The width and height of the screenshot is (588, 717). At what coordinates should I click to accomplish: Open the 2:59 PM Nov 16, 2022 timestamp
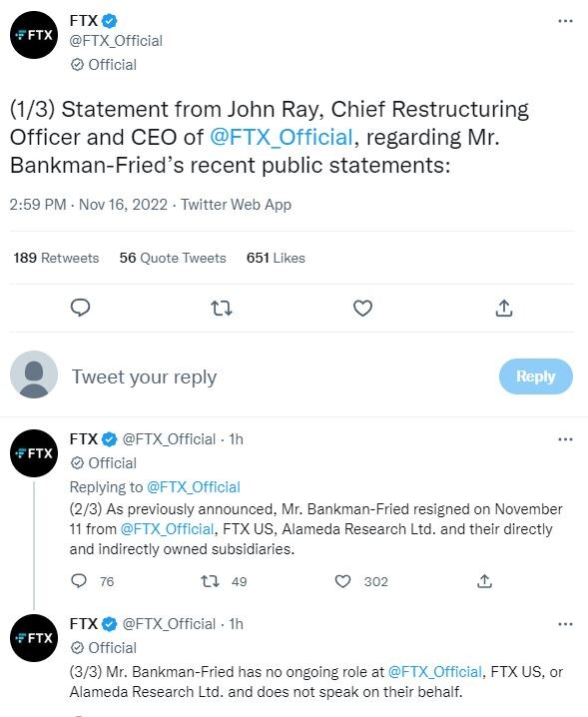88,205
